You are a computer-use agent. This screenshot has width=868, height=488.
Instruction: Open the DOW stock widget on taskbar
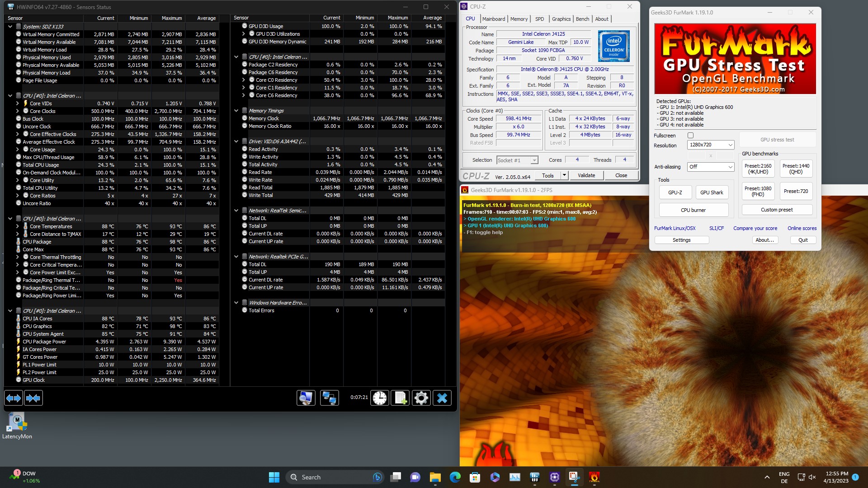[25, 477]
